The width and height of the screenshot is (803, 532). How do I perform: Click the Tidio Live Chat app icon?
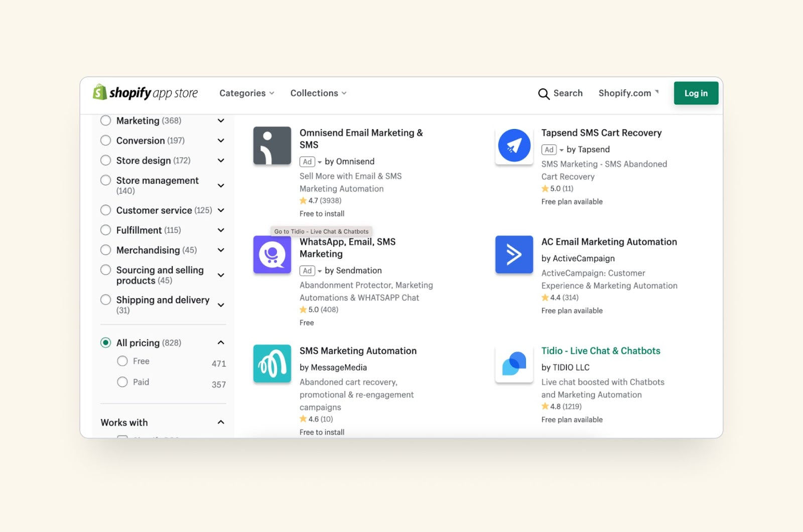point(514,363)
